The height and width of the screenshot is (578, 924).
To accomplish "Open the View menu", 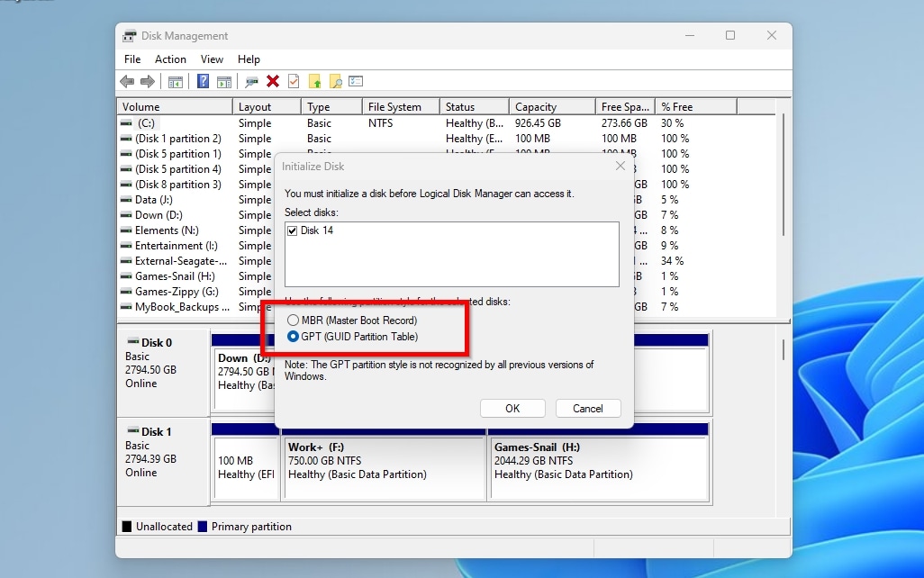I will (212, 59).
